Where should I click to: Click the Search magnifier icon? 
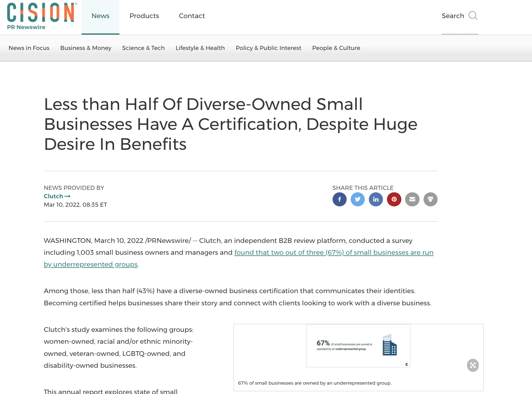pyautogui.click(x=473, y=16)
